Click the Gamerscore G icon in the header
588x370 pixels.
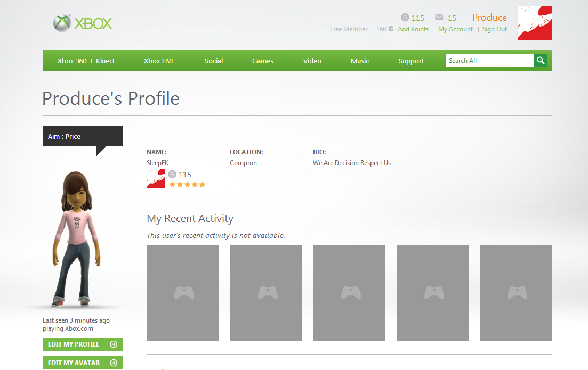[x=405, y=17]
